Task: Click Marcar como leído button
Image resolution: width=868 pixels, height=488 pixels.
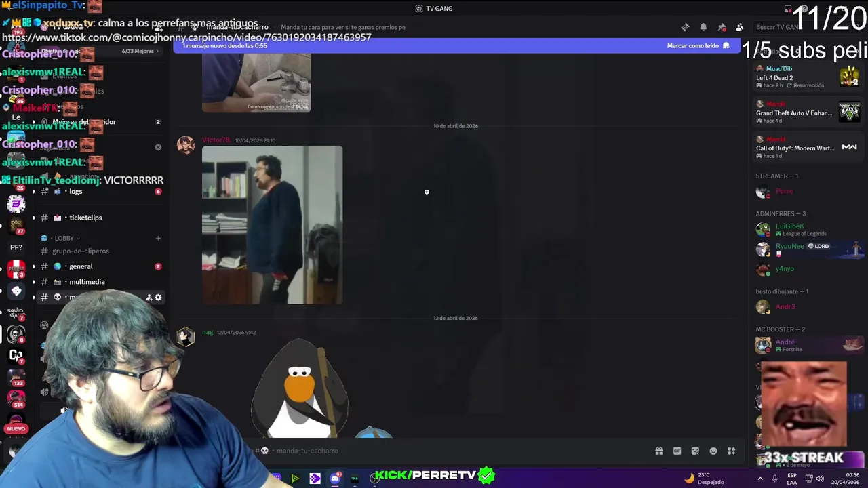Action: (x=698, y=46)
